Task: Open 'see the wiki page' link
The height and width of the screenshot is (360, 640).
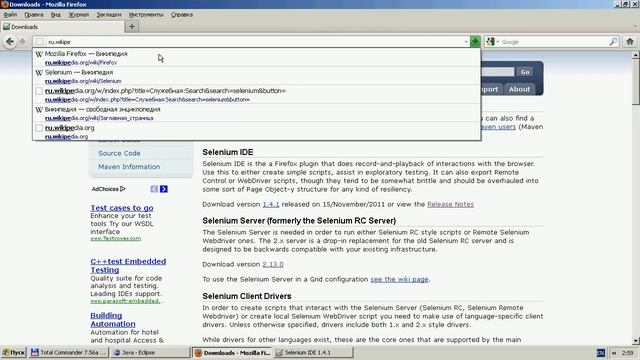Action: point(399,279)
